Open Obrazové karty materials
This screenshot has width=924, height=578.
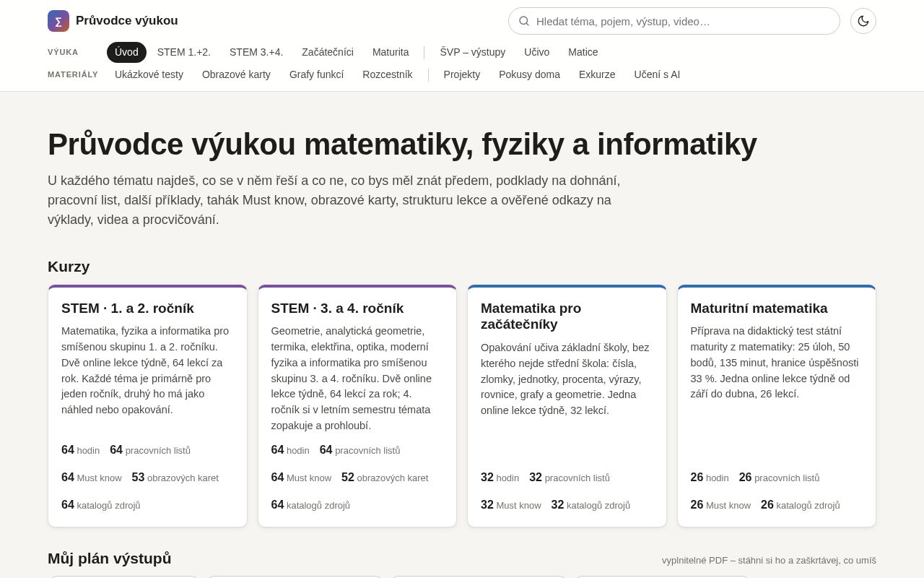[236, 74]
